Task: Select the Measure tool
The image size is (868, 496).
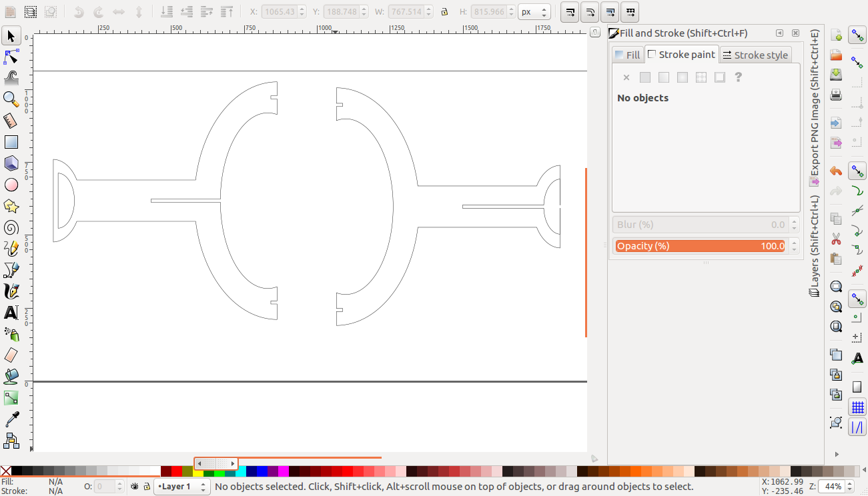Action: pyautogui.click(x=11, y=121)
